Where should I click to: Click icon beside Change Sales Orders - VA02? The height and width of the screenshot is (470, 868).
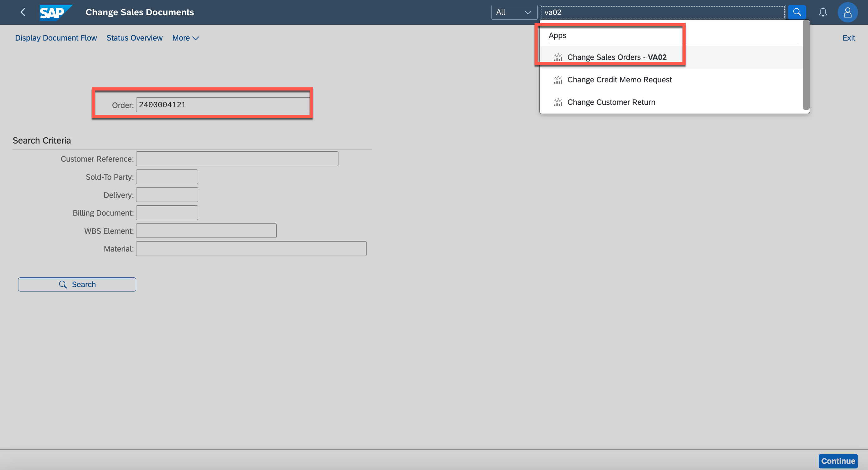(x=558, y=57)
